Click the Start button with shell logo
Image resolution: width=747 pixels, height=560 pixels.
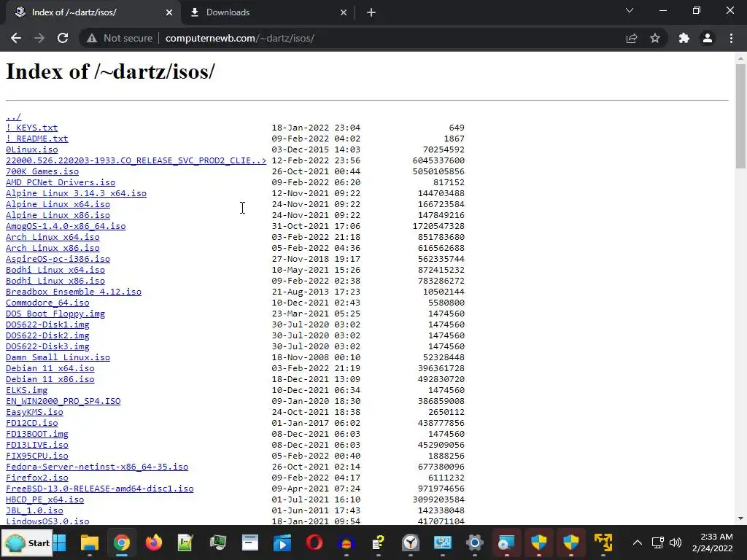(26, 542)
